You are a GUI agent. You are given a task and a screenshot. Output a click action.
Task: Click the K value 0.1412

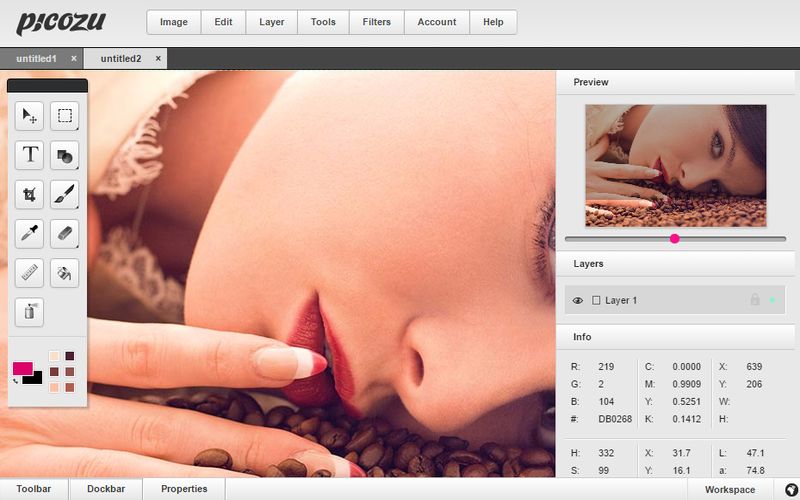(686, 419)
